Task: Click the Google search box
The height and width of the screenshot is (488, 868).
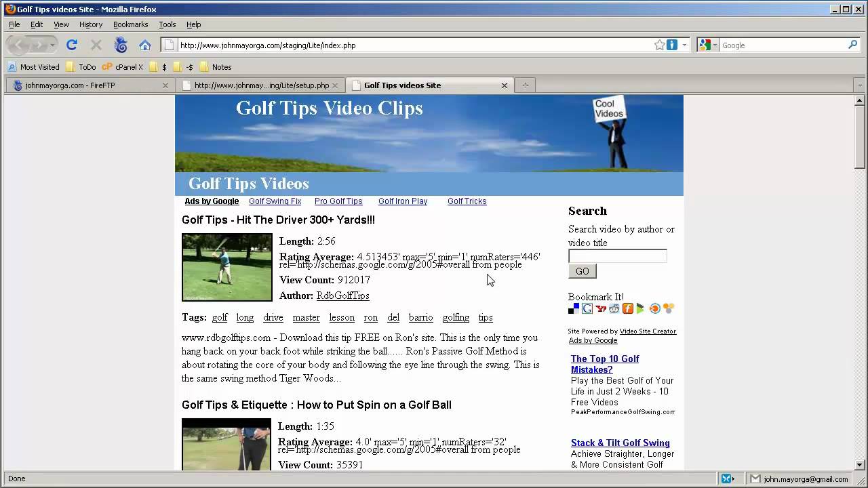Action: (x=783, y=45)
